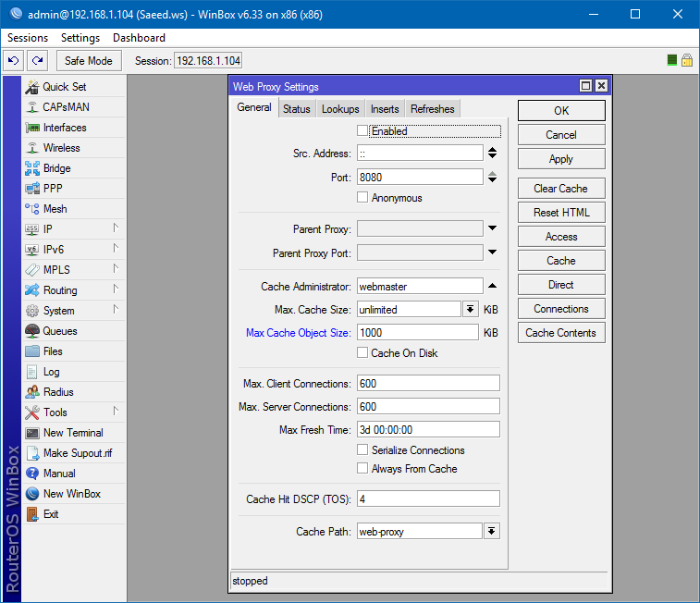This screenshot has height=603, width=700.
Task: Collapse the Cache Administrator field arrow
Action: point(493,286)
